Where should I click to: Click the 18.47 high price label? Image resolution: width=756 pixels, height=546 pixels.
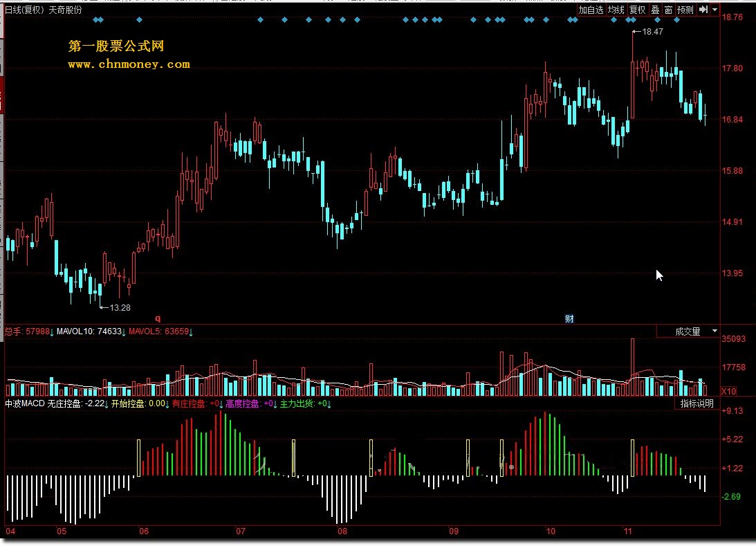(x=652, y=32)
